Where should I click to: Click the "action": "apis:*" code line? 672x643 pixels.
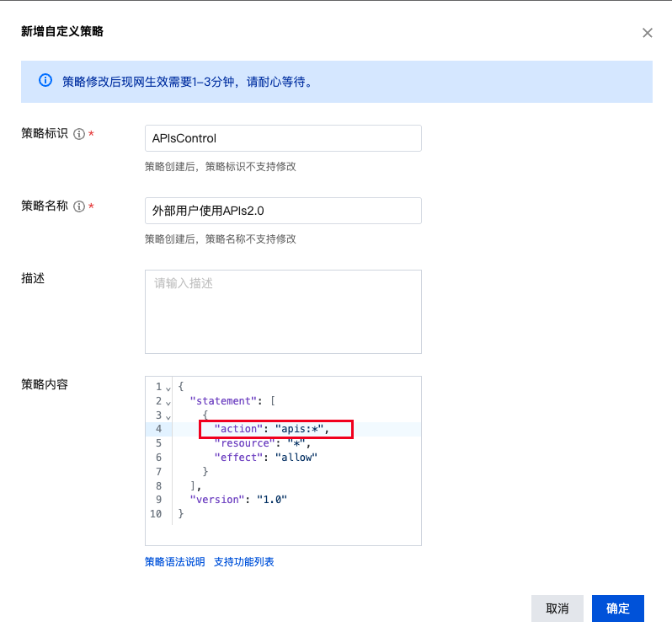pyautogui.click(x=271, y=429)
